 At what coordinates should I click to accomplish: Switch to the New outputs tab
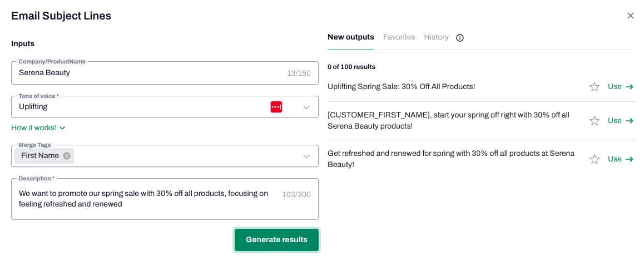tap(351, 37)
